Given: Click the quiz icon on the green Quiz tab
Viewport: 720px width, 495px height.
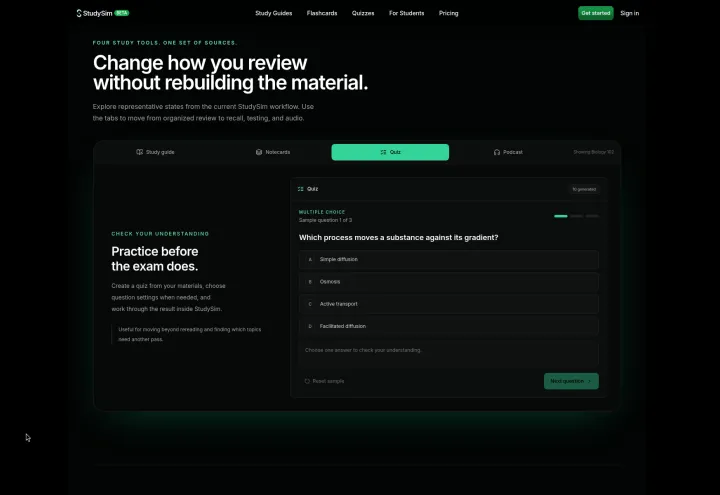Looking at the screenshot, I should coord(383,152).
